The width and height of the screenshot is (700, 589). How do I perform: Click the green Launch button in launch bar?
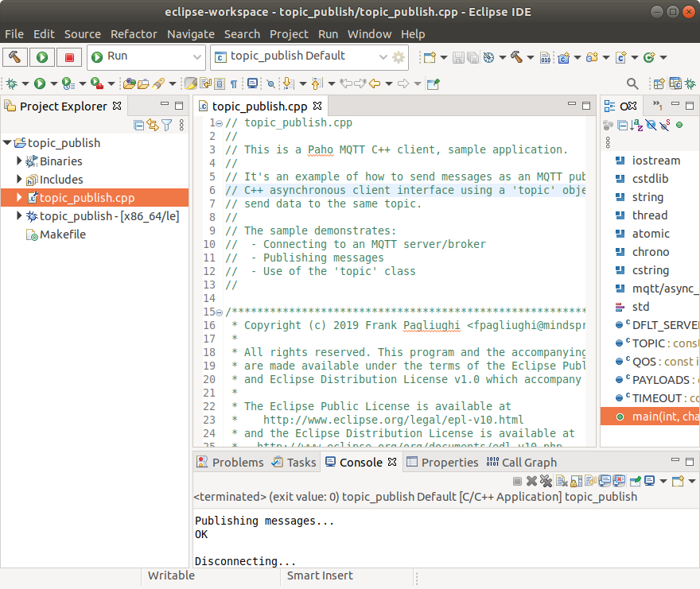pos(42,57)
